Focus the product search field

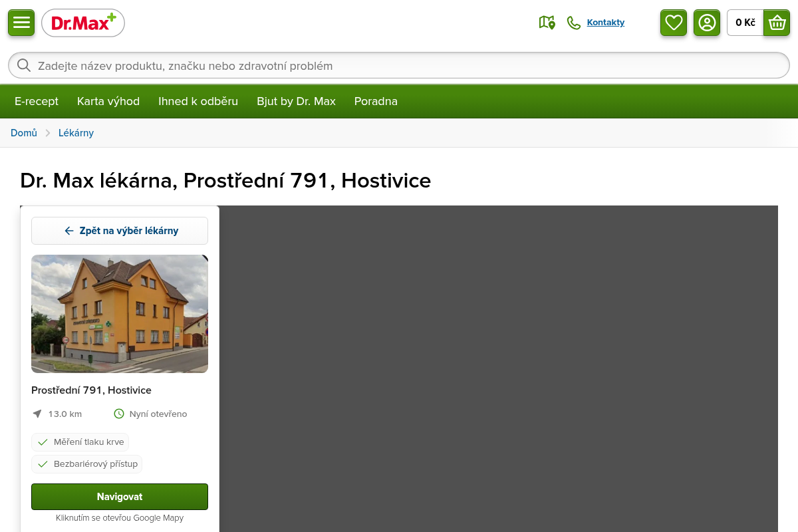[399, 65]
